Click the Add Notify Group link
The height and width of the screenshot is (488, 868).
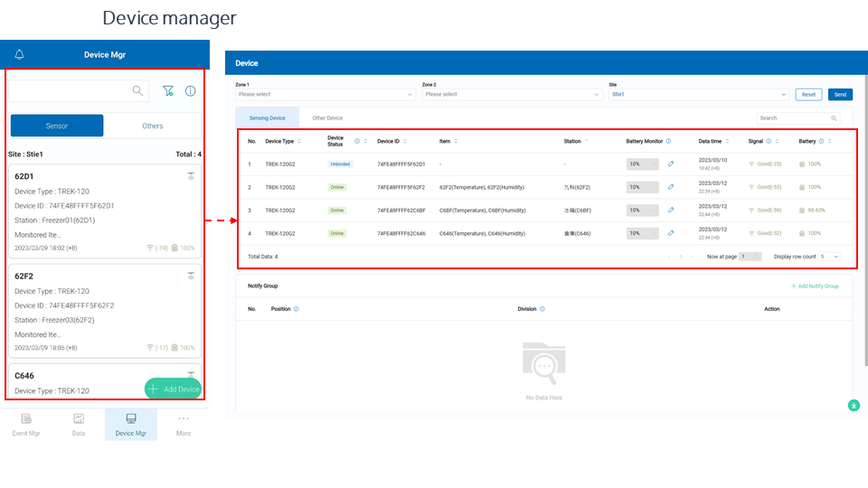[815, 286]
